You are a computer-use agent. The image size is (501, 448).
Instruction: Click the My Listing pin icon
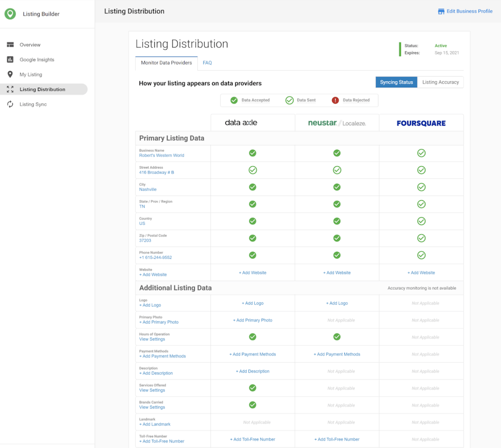click(10, 74)
